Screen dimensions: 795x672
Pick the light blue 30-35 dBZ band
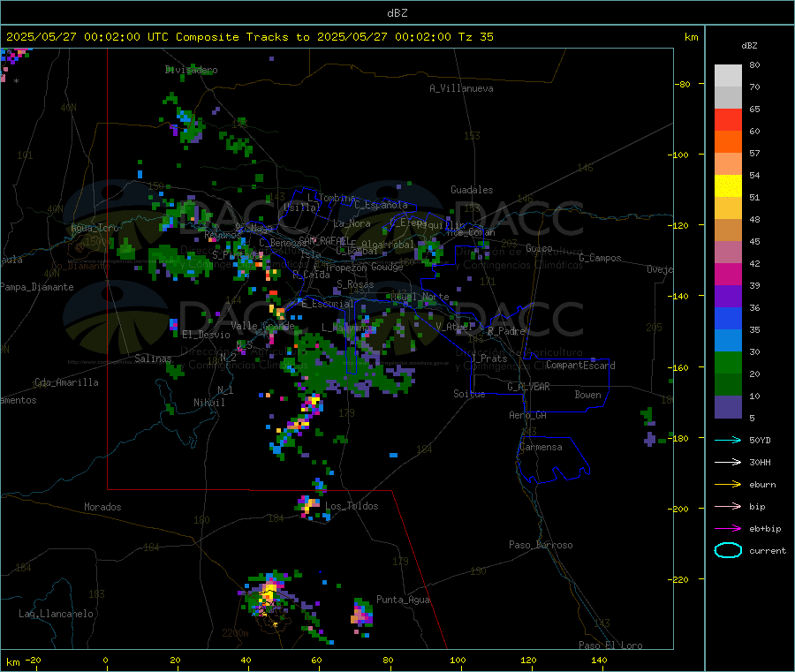pyautogui.click(x=728, y=341)
